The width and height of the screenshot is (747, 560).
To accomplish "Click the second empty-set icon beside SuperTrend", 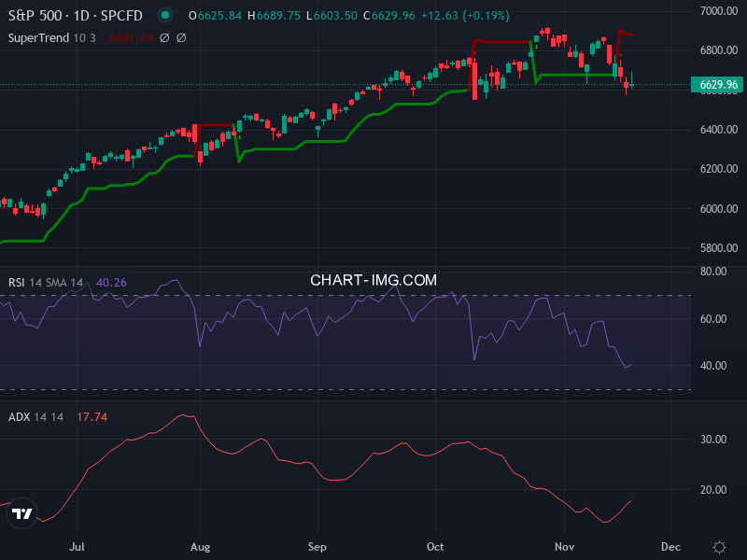I will tap(181, 37).
